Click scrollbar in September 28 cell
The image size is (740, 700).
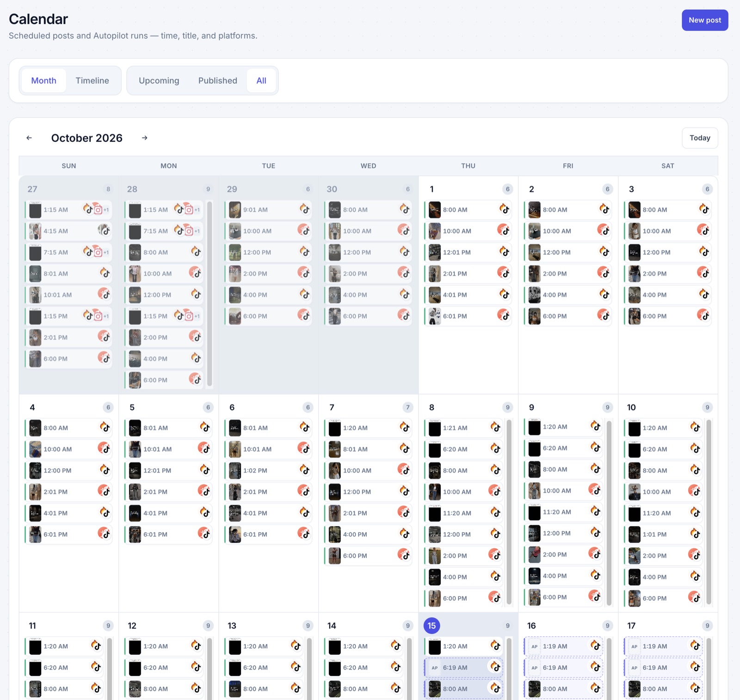tap(210, 294)
